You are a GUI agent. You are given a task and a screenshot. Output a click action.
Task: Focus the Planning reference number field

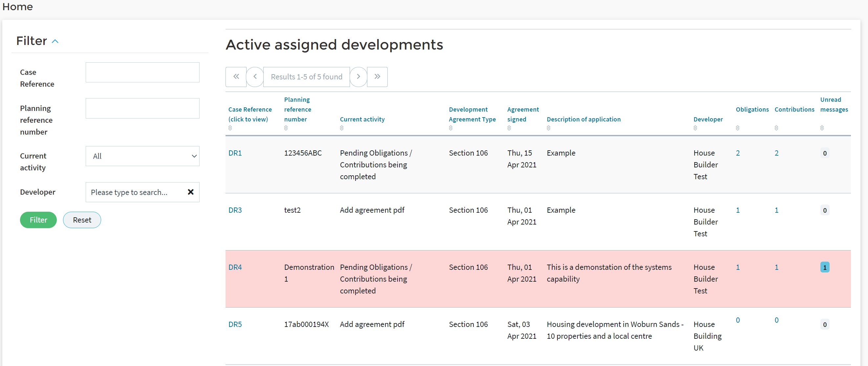tap(142, 108)
